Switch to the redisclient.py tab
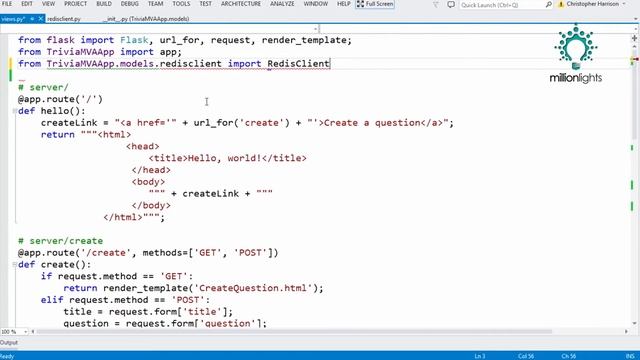Image resolution: width=640 pixels, height=360 pixels. (x=64, y=19)
